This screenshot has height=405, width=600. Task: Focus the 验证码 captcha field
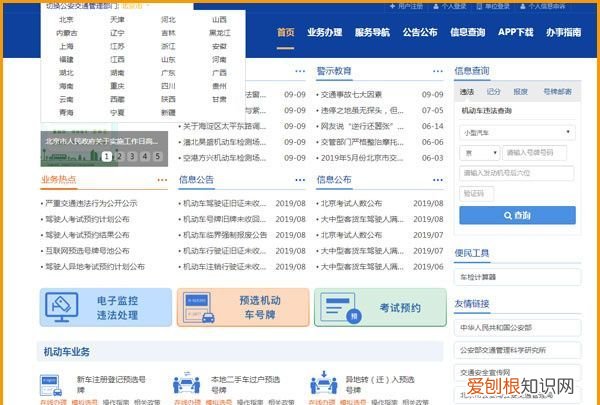point(476,194)
